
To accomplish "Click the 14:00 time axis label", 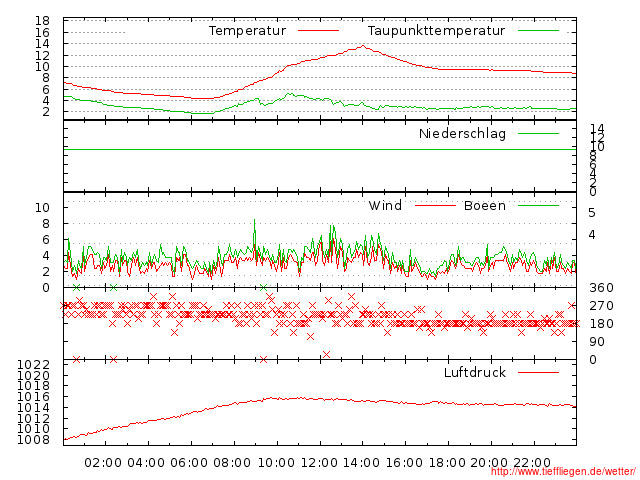I will [361, 463].
